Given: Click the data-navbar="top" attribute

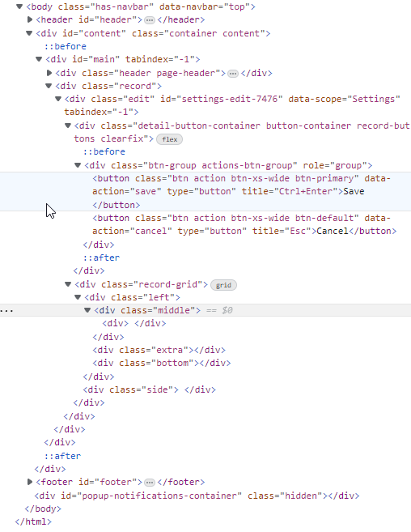Looking at the screenshot, I should 205,6.
